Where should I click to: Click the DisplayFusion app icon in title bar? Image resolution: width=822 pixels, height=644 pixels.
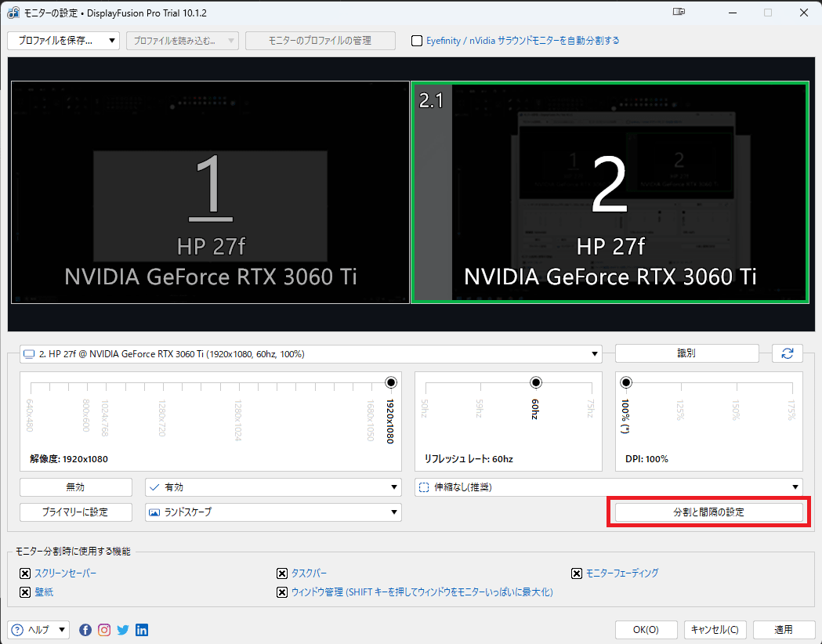click(13, 13)
